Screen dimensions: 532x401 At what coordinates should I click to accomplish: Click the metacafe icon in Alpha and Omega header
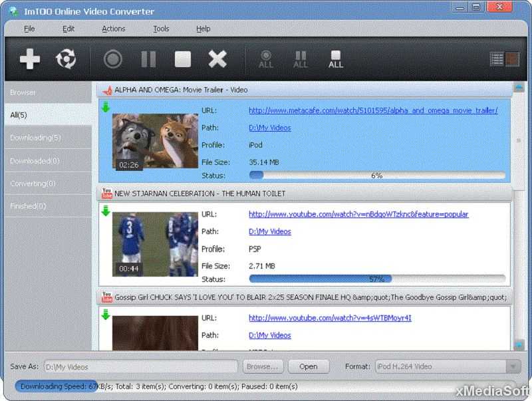107,90
